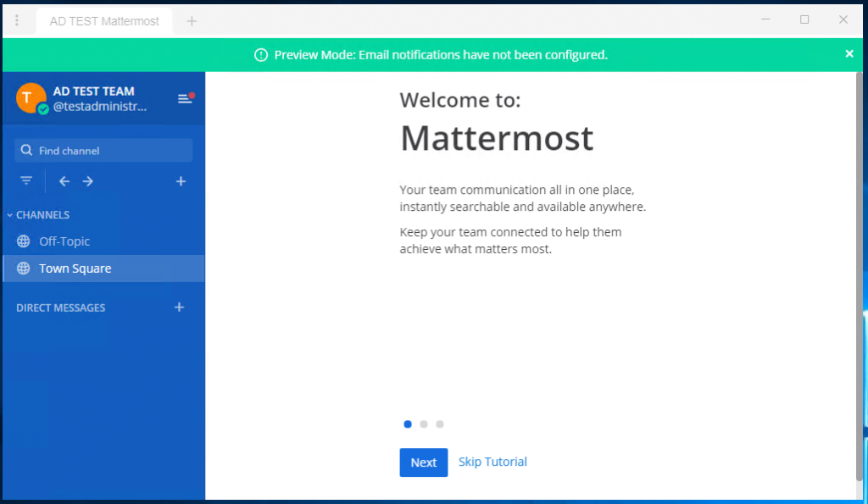This screenshot has width=868, height=504.
Task: Click the AD TEST TEAM header name
Action: click(93, 91)
